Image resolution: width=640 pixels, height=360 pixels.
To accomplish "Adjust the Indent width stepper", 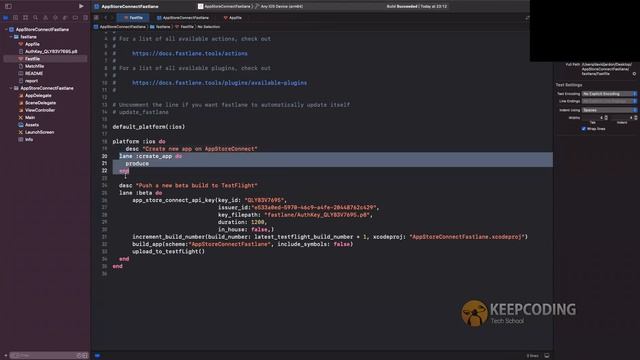I will pos(636,118).
